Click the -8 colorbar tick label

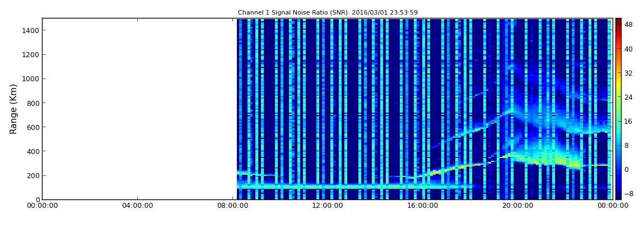[x=628, y=193]
